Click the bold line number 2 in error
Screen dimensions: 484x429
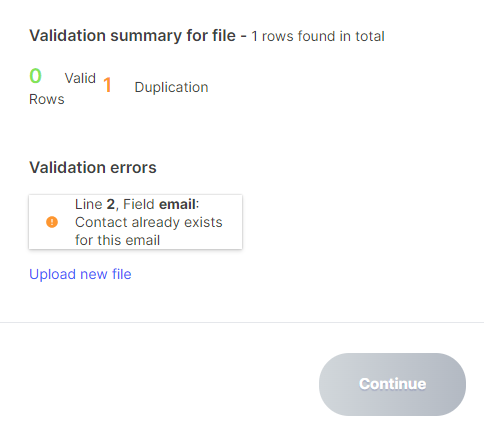point(111,204)
